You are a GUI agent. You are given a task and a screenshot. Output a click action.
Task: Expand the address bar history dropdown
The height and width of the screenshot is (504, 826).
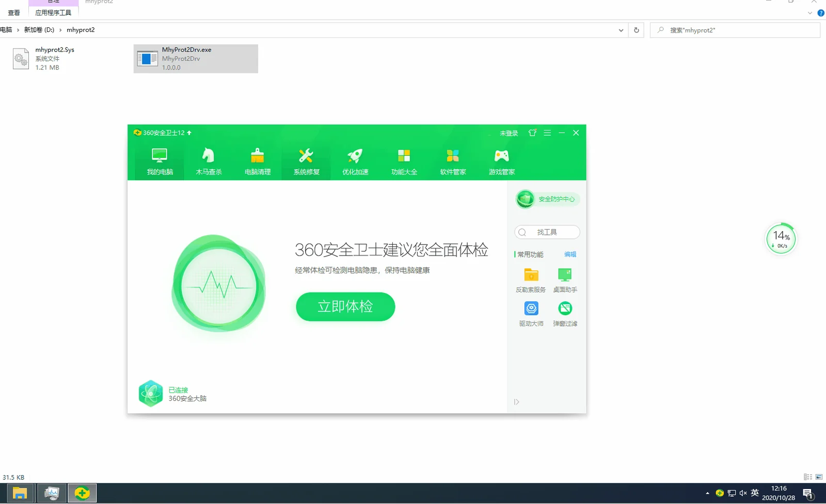tap(621, 30)
